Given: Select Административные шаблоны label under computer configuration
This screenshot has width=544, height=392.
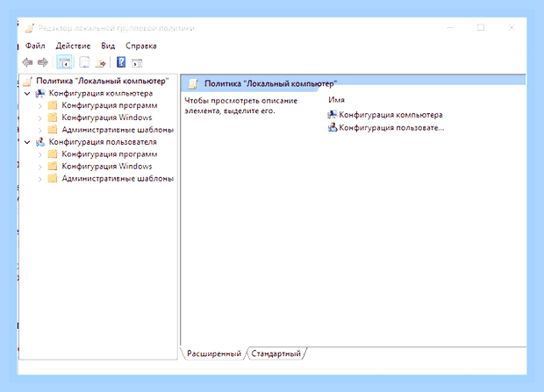Looking at the screenshot, I should (118, 130).
